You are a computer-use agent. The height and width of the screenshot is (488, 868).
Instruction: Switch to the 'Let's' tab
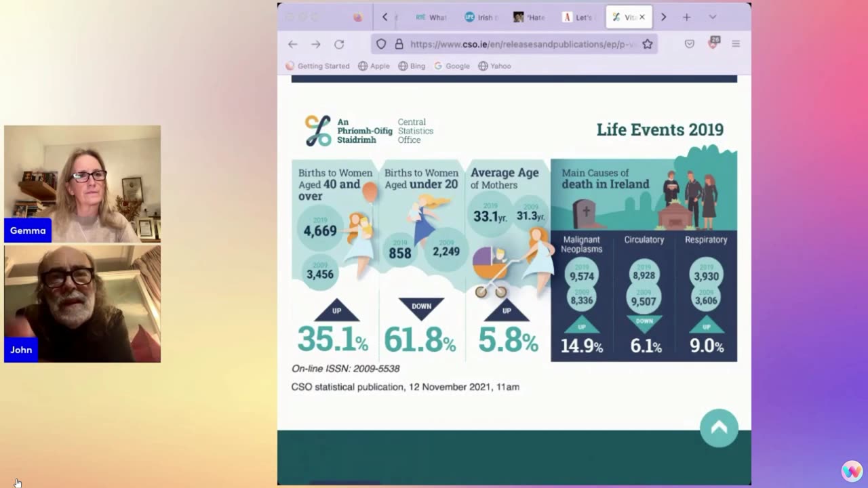(x=578, y=17)
